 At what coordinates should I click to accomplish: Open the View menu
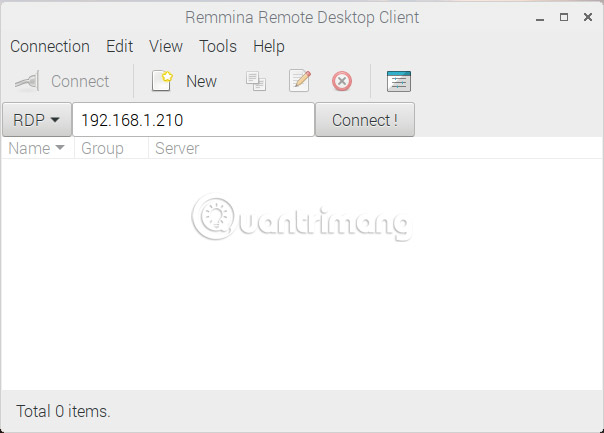pos(166,47)
